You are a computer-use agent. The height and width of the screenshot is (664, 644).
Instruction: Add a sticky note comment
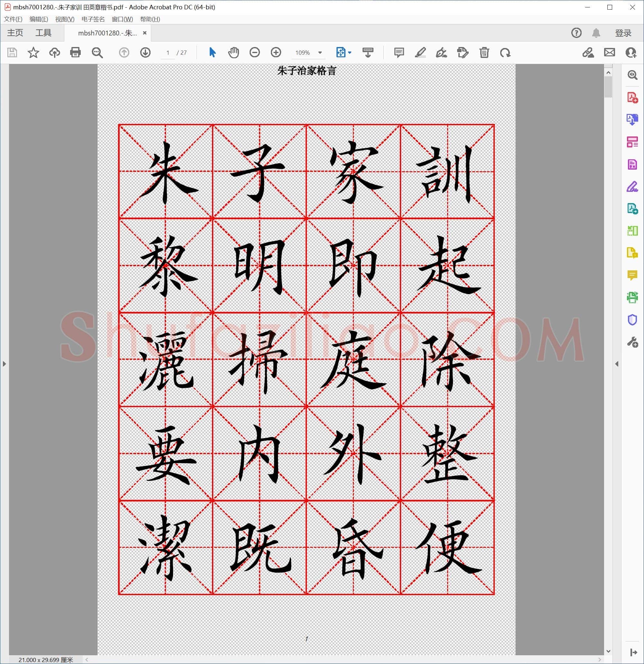399,52
